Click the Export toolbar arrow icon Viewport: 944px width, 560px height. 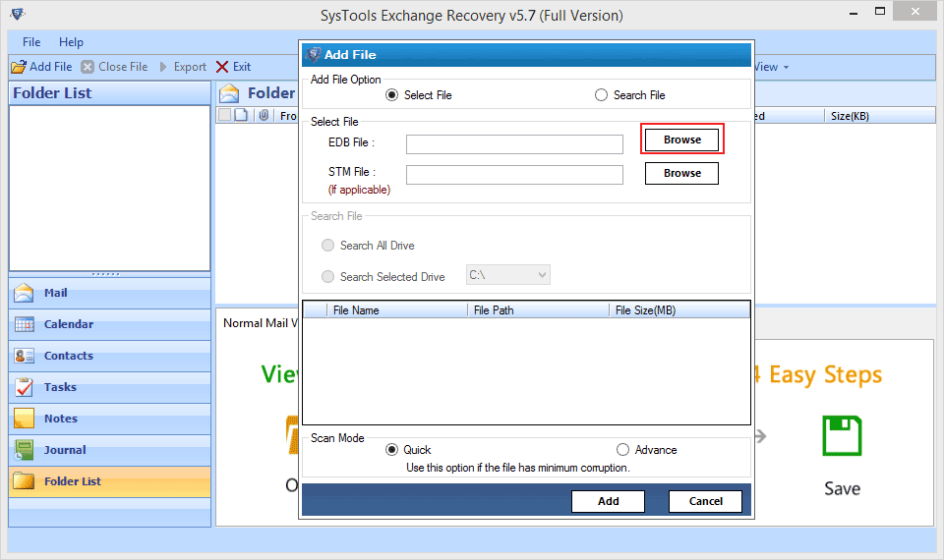[x=163, y=67]
